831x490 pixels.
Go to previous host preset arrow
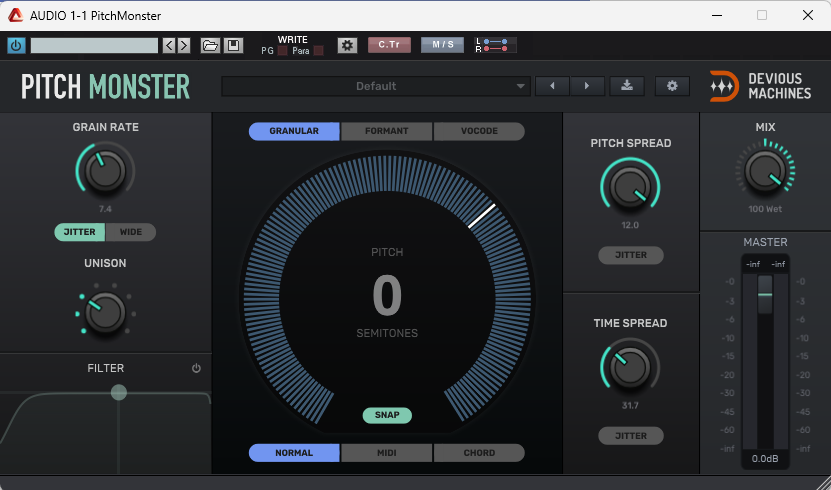(169, 46)
